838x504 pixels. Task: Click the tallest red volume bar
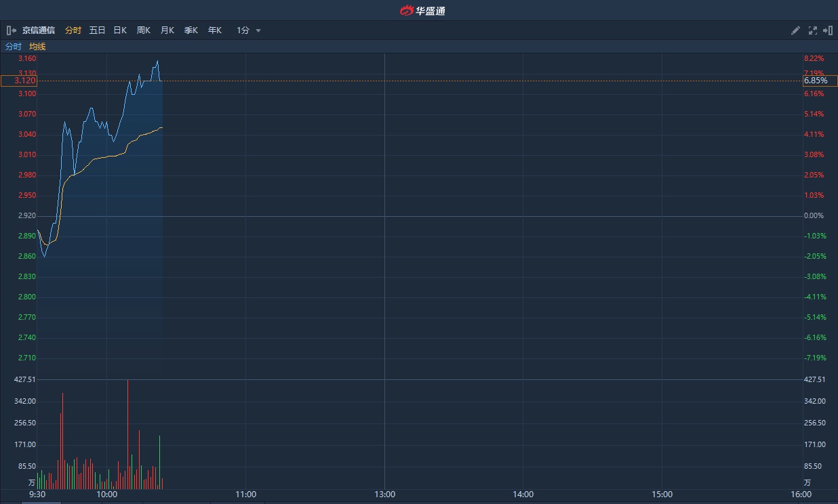127,434
